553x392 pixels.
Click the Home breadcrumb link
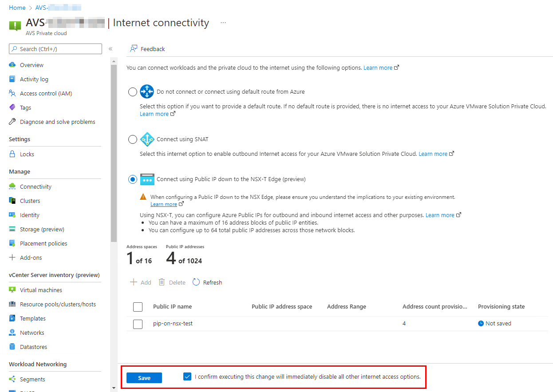coord(17,8)
